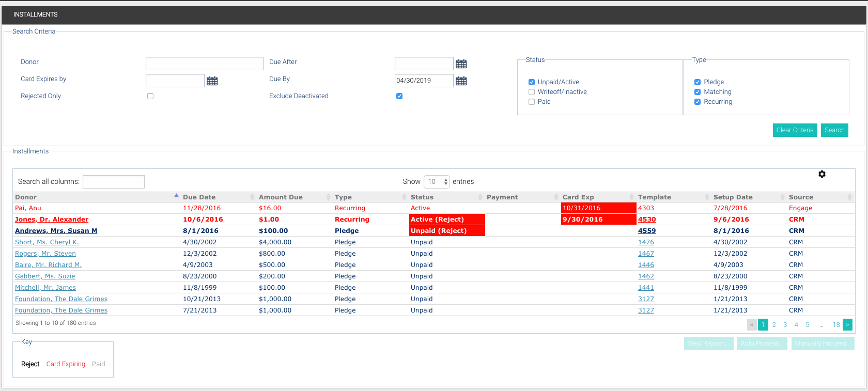Viewport: 868px width, 391px height.
Task: Enable the Paid status checkbox
Action: click(532, 102)
